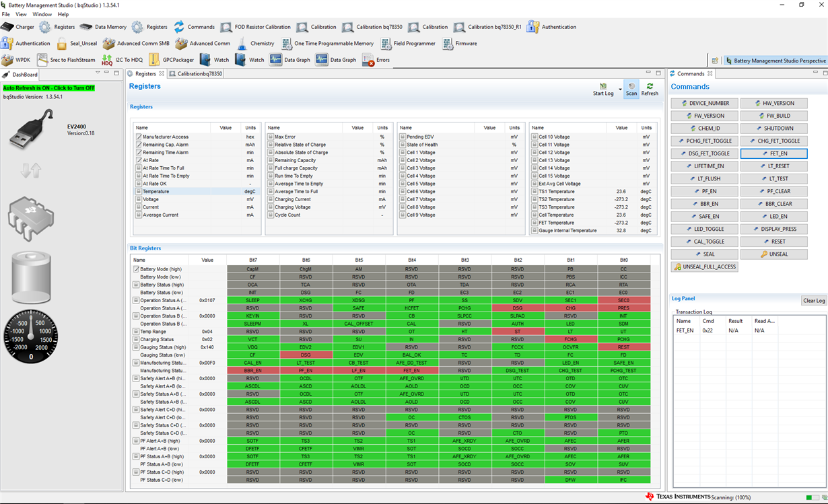Click the FET_EN command button
This screenshot has height=504, width=828.
(773, 153)
